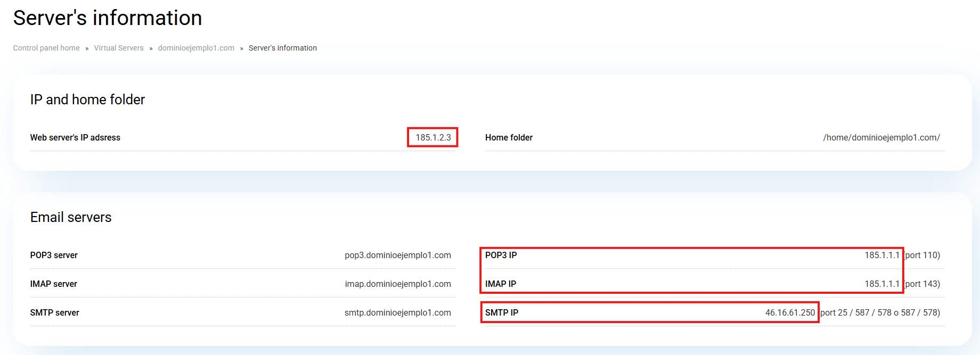The image size is (980, 355).
Task: Click the imap.dominioejemplo1.com hostname
Action: click(x=397, y=284)
